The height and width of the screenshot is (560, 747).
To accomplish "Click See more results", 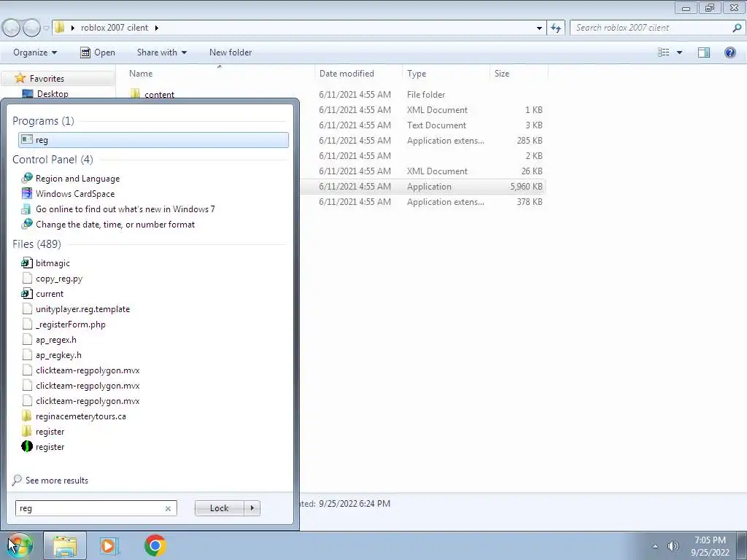I will [x=50, y=480].
